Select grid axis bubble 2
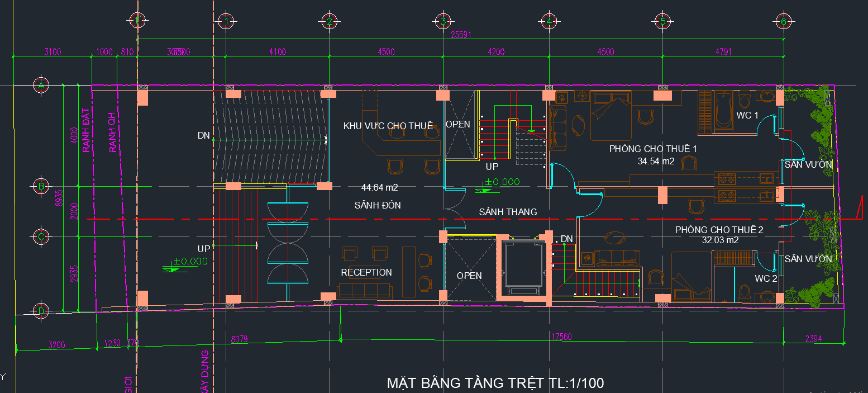The width and height of the screenshot is (868, 393). (x=328, y=21)
